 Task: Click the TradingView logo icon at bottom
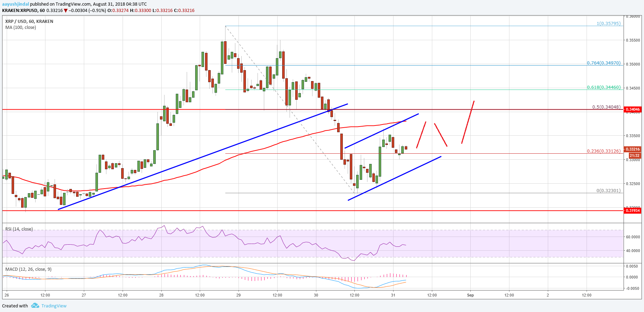(35, 306)
